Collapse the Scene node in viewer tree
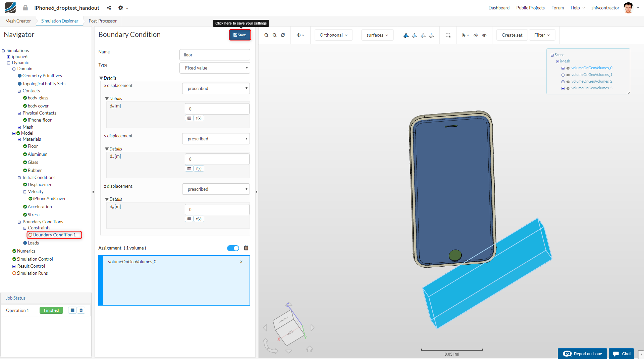Screen dimensions: 644x359 (x=552, y=55)
